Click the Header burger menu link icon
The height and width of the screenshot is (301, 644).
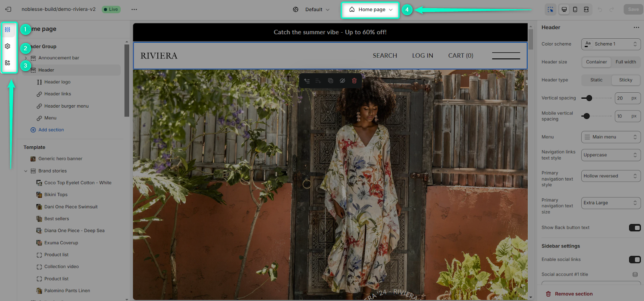(x=39, y=106)
